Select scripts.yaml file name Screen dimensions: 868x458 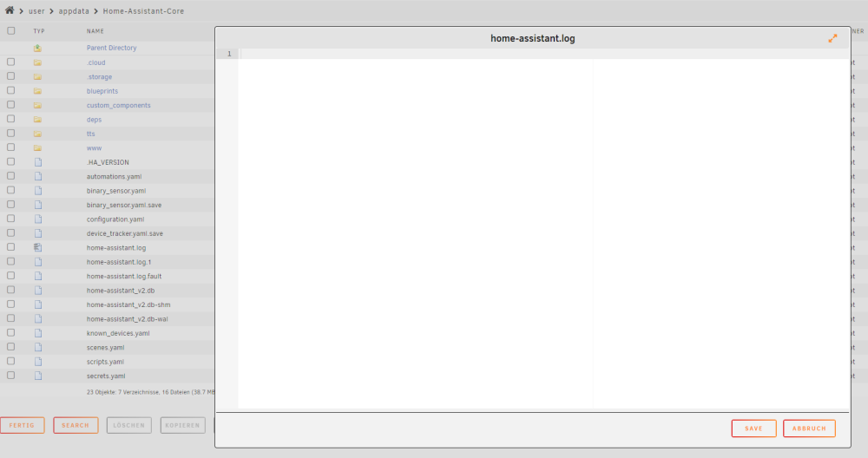105,362
